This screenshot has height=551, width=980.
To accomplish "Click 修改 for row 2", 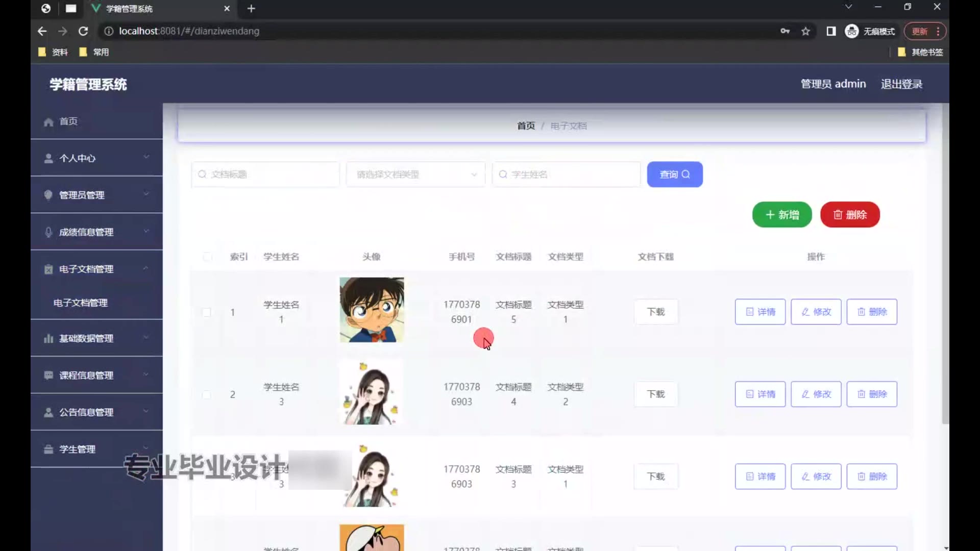I will (x=816, y=394).
